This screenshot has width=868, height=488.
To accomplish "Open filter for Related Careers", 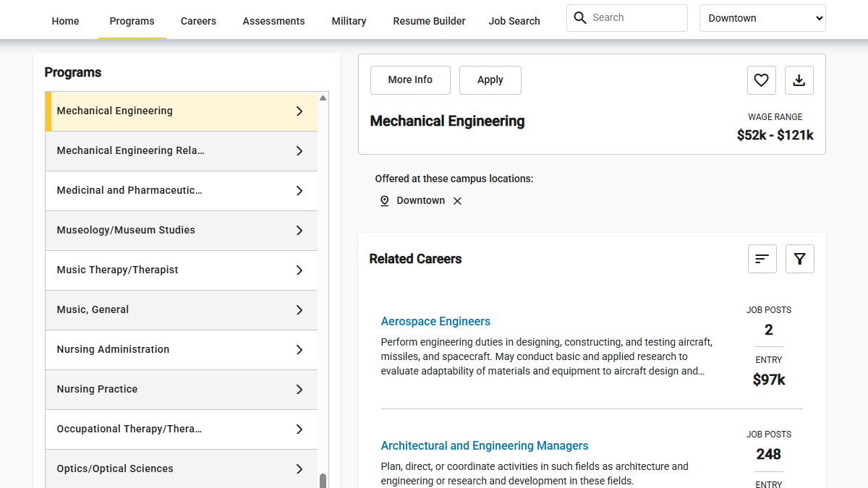I will point(800,259).
